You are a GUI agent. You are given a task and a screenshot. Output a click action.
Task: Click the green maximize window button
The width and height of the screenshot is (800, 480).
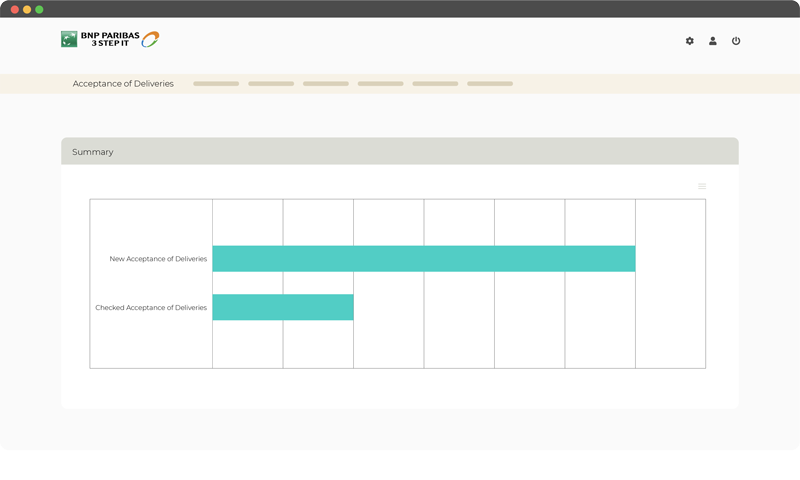tap(39, 9)
